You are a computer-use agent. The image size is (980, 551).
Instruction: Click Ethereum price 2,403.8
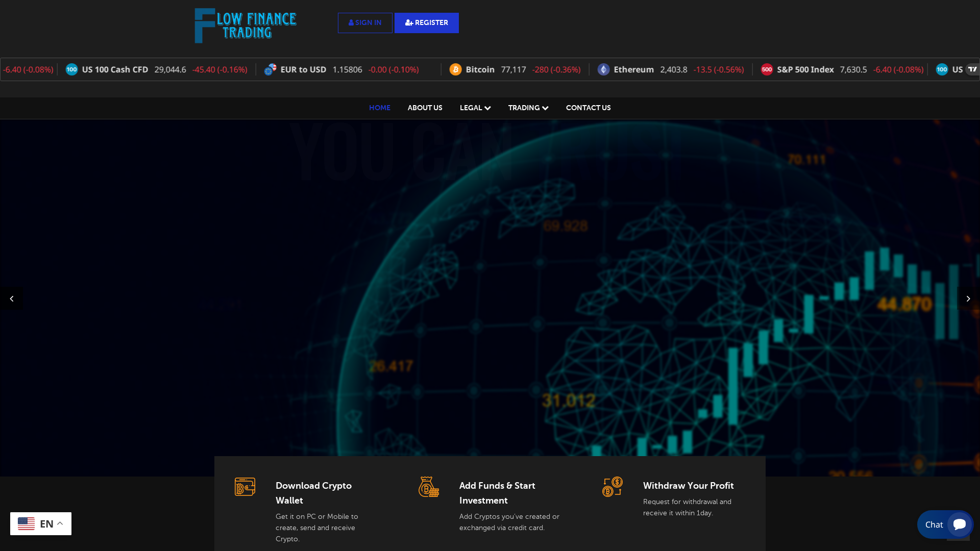coord(674,69)
